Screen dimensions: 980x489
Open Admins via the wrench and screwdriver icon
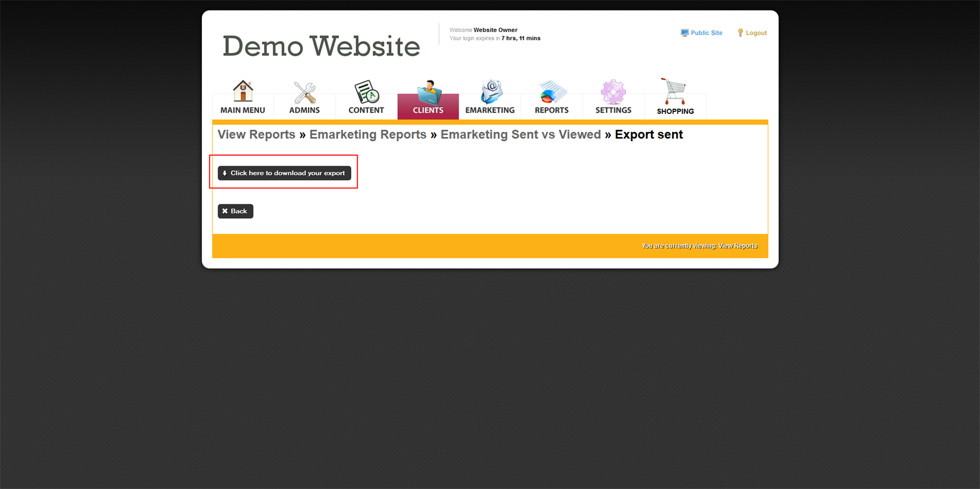(304, 92)
